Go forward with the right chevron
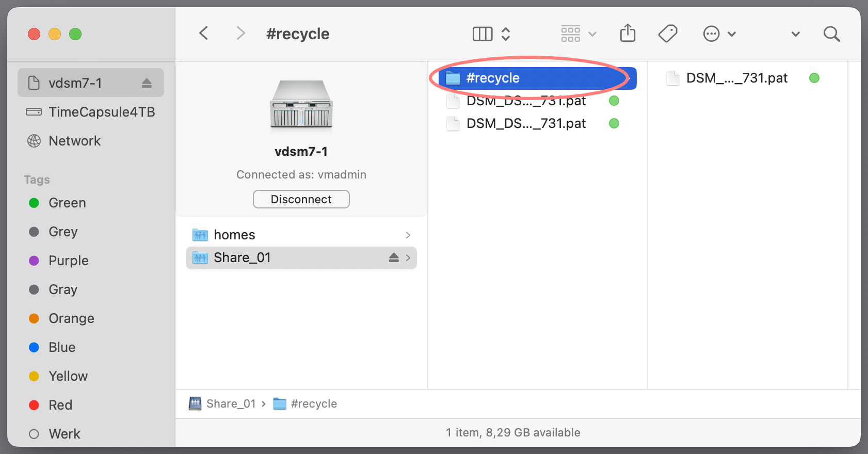 pyautogui.click(x=240, y=34)
